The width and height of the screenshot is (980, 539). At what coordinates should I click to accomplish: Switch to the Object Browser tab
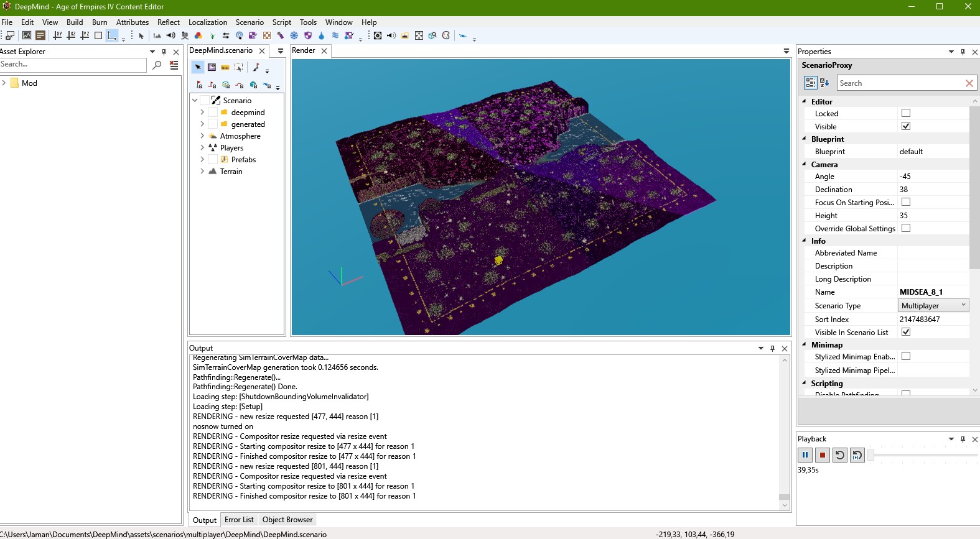(x=287, y=520)
